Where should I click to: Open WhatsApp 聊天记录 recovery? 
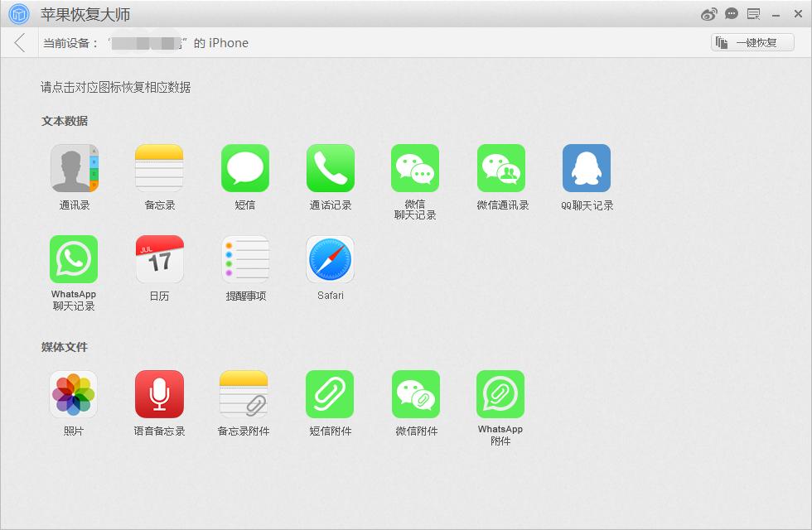[74, 259]
